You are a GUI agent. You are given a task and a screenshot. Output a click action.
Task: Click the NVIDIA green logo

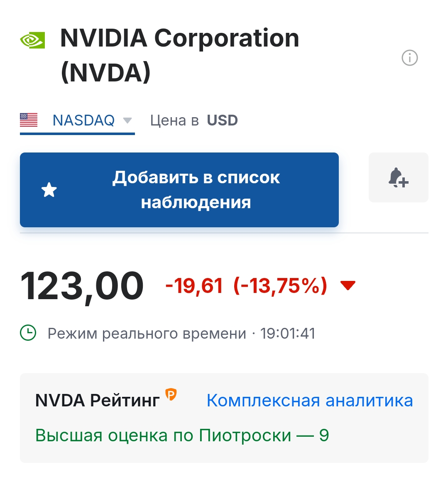[x=32, y=40]
